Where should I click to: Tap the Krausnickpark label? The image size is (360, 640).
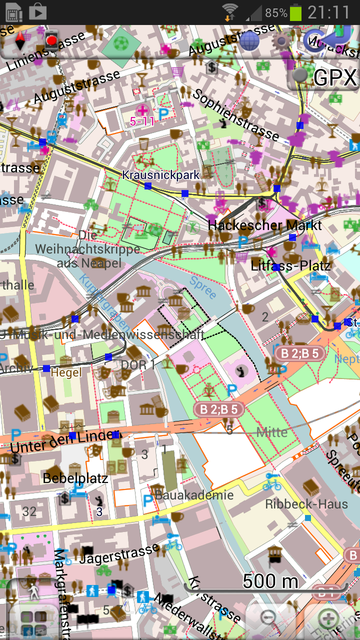click(x=161, y=175)
